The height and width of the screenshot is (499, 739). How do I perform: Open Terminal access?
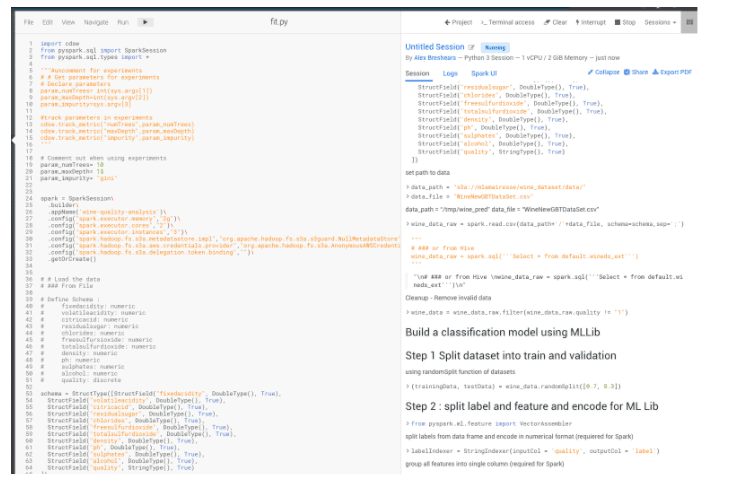[x=507, y=21]
